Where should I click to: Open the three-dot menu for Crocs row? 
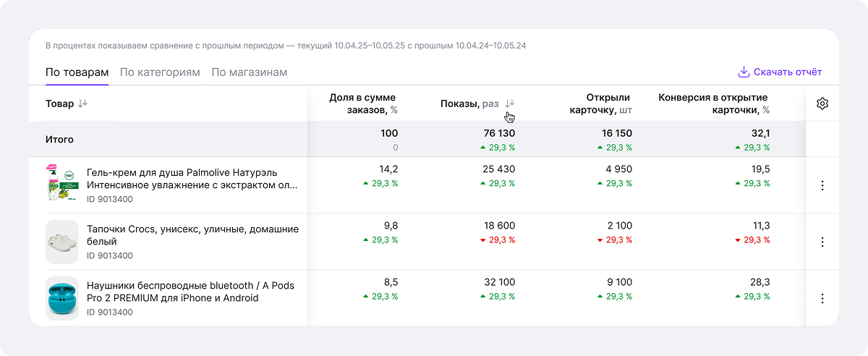click(822, 242)
